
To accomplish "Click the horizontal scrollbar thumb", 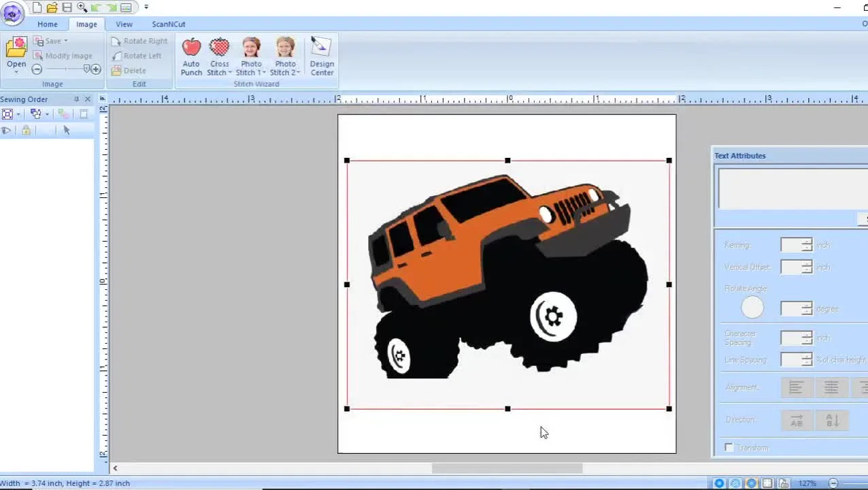I will click(x=507, y=468).
